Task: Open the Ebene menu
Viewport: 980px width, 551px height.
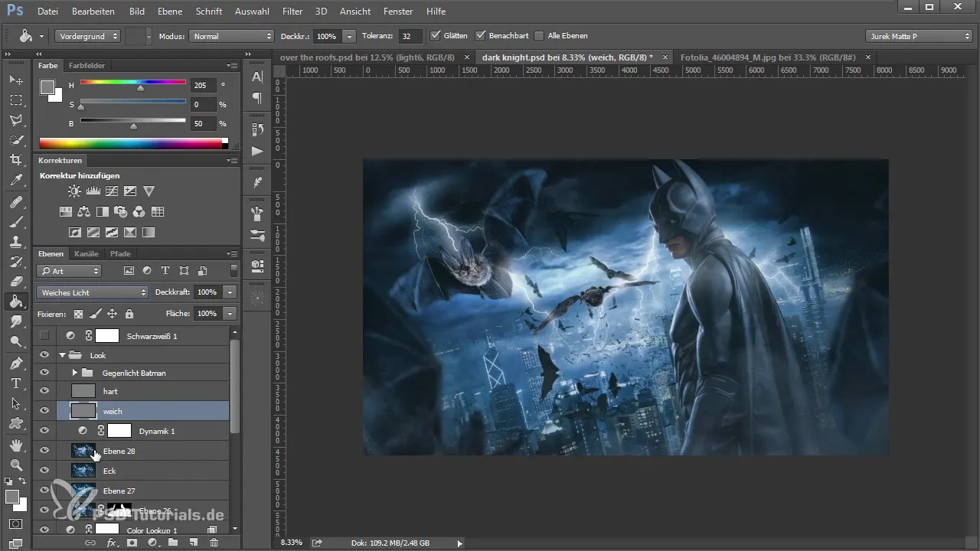Action: pos(170,12)
